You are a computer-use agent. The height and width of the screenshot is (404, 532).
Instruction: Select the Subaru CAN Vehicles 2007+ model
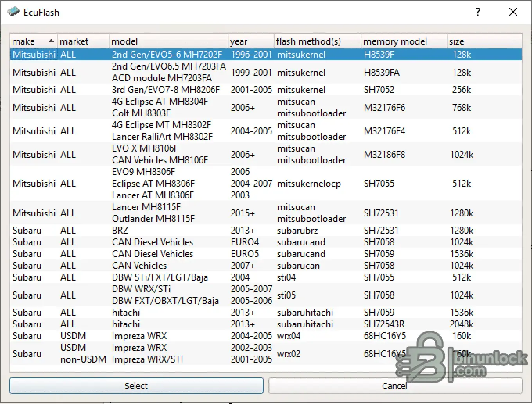coord(139,265)
